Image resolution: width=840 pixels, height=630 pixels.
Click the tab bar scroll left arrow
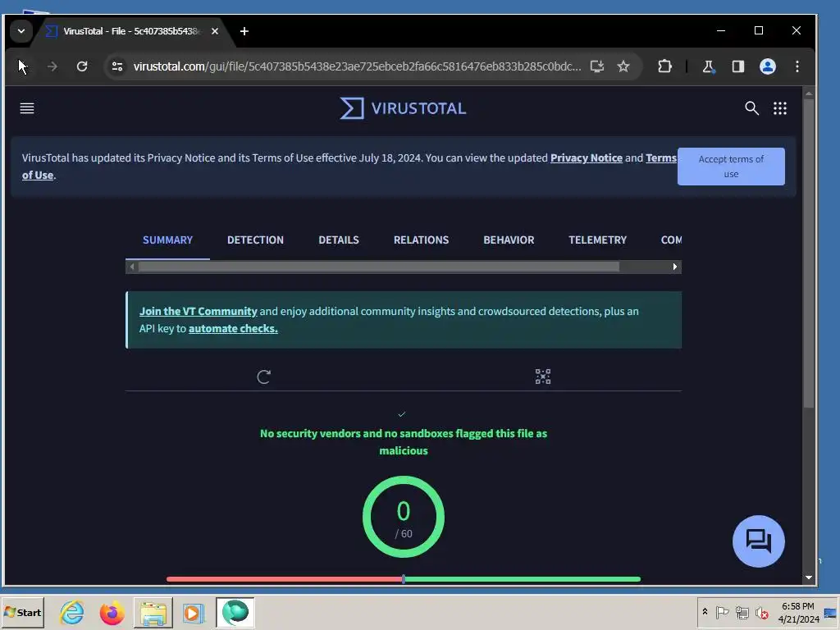(x=132, y=267)
